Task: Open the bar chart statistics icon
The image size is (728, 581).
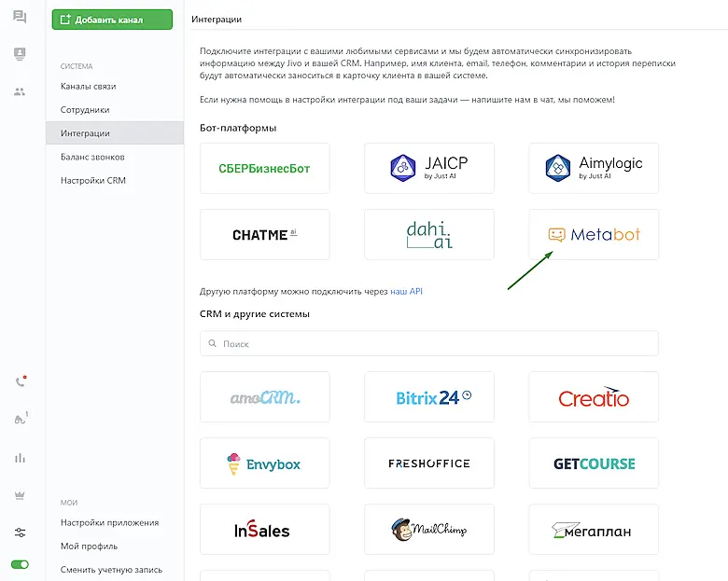Action: pyautogui.click(x=20, y=458)
